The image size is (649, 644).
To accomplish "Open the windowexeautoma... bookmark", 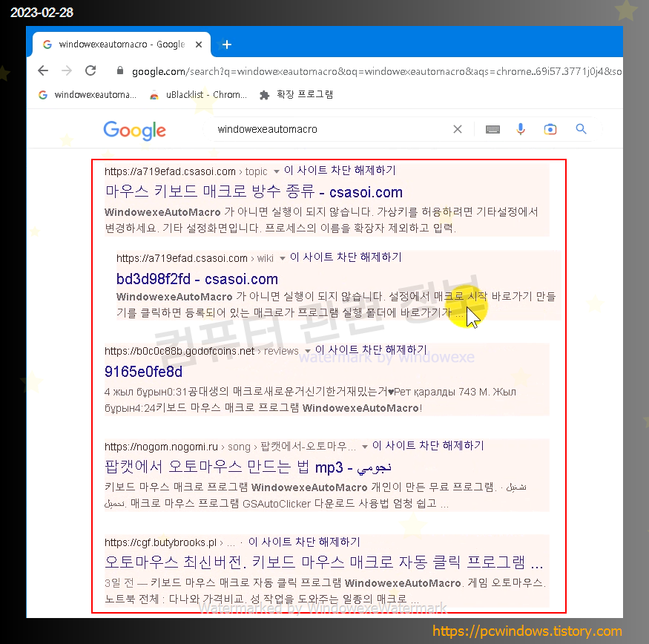I will tap(88, 95).
